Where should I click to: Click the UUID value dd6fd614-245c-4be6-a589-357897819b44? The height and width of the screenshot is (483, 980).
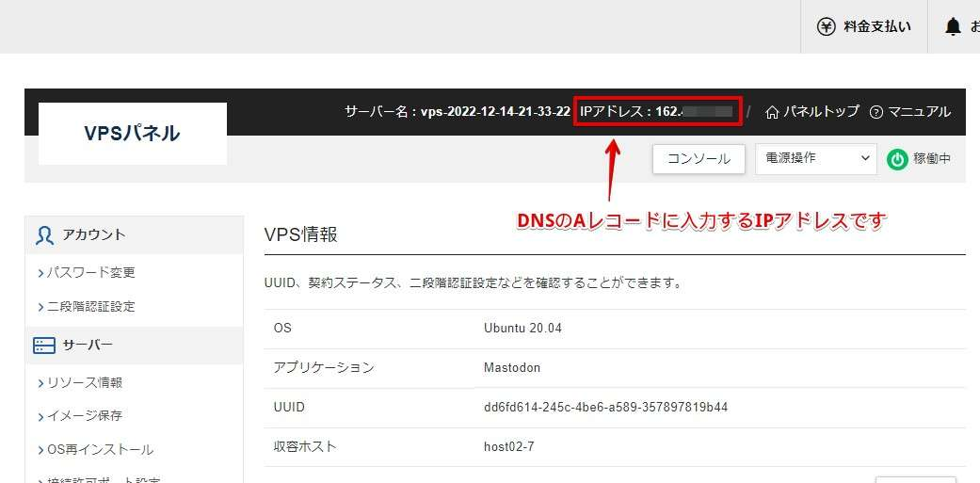(x=605, y=408)
